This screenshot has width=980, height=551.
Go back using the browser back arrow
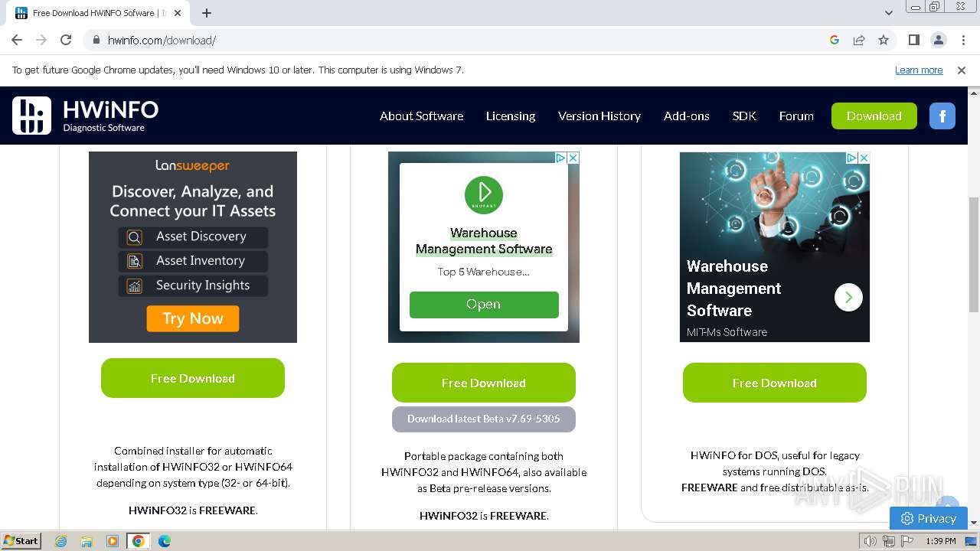[17, 40]
